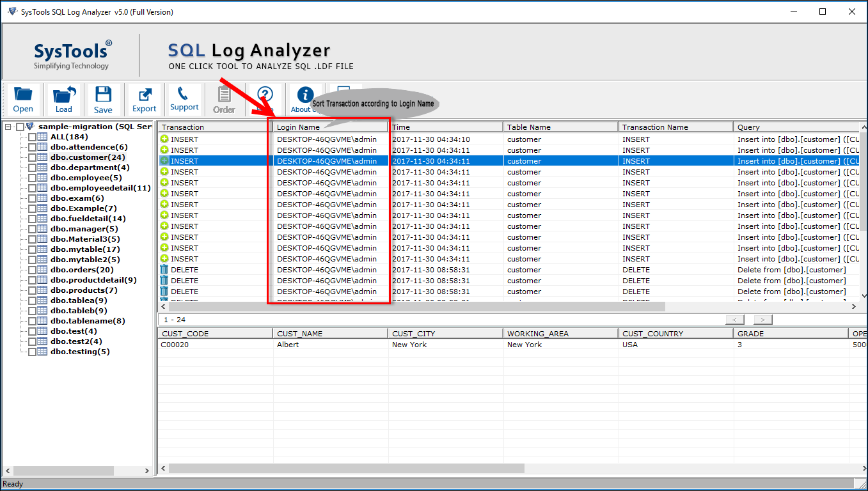The image size is (868, 491).
Task: Check the dbo.employee(5) checkbox
Action: point(32,178)
